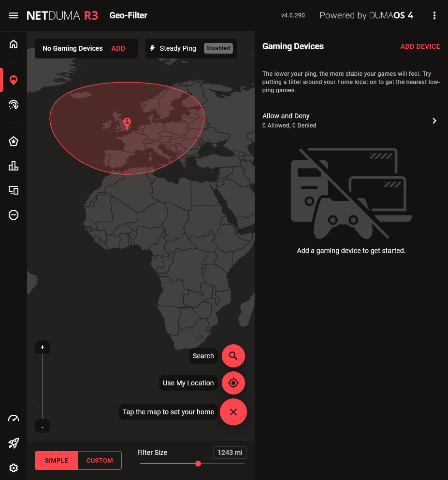Click the red search magnifier button
The width and height of the screenshot is (448, 480).
coord(233,356)
